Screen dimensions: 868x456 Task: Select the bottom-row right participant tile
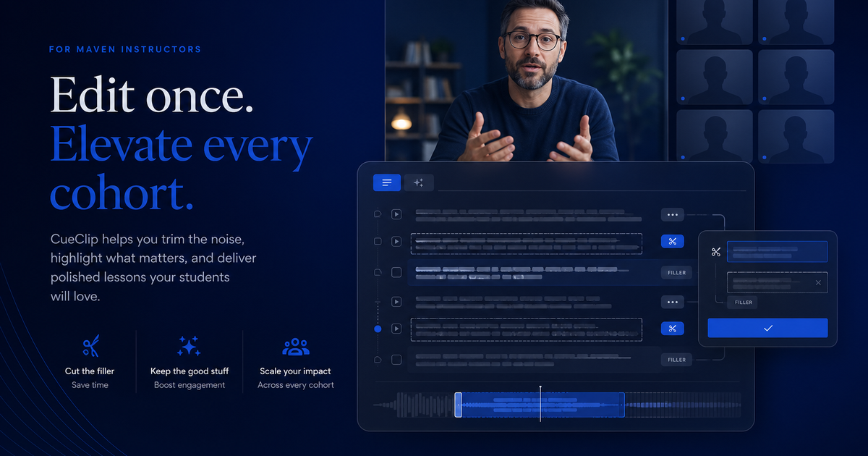(x=796, y=136)
